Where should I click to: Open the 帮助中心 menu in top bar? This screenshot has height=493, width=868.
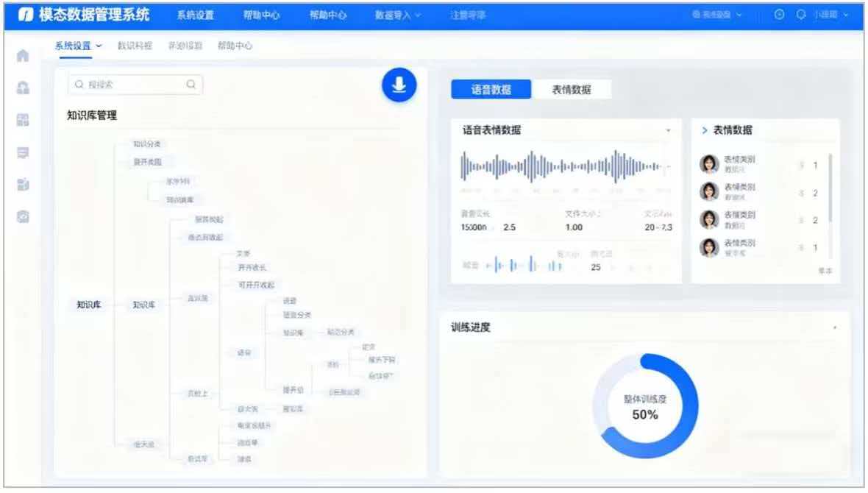pos(262,14)
